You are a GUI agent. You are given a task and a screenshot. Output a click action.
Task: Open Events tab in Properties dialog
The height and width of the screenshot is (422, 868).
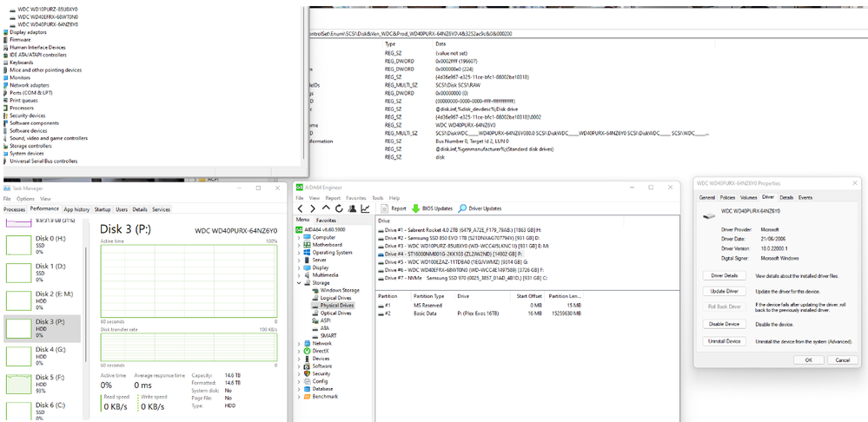click(805, 197)
